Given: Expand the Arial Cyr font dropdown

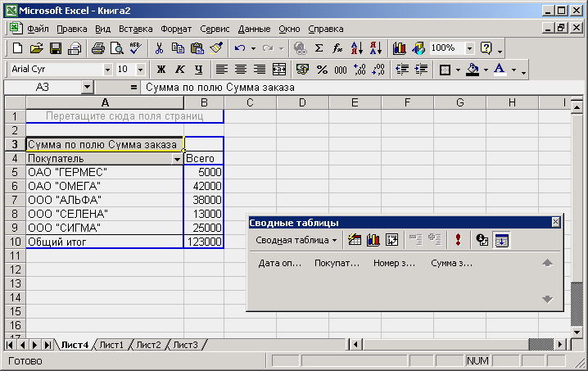Looking at the screenshot, I should 107,70.
